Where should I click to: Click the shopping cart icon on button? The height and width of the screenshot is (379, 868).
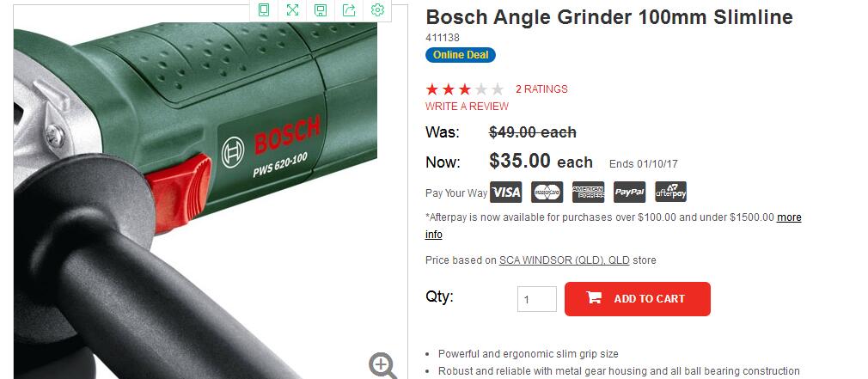[x=594, y=298]
